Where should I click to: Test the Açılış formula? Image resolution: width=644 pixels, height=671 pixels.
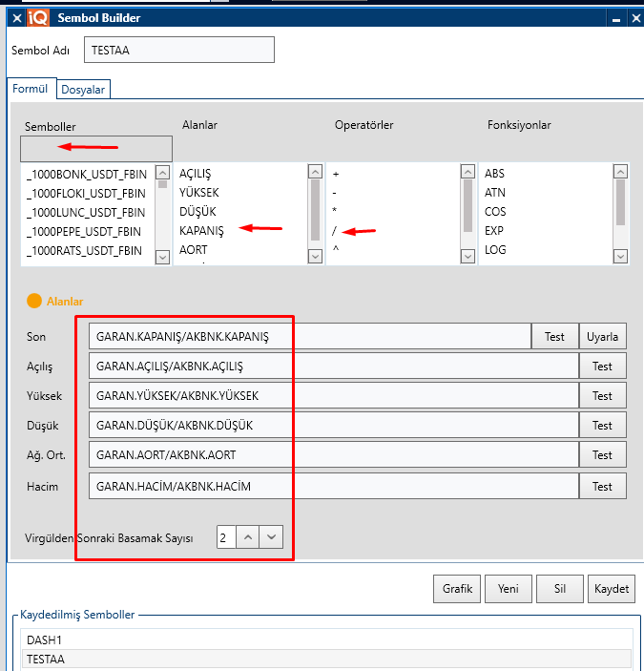click(602, 367)
